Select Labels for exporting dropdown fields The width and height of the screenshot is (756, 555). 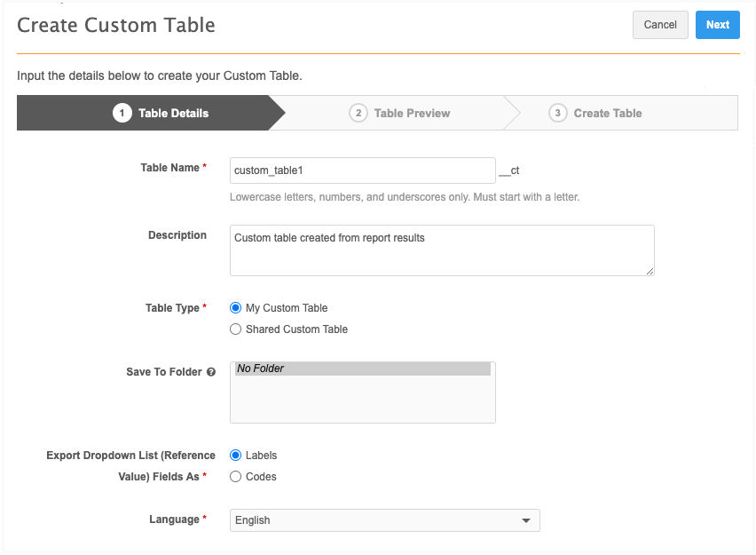click(x=235, y=456)
